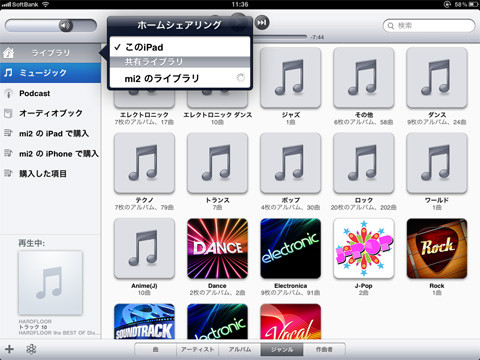Open the ダンス genre tile
480x360 pixels.
(x=437, y=78)
